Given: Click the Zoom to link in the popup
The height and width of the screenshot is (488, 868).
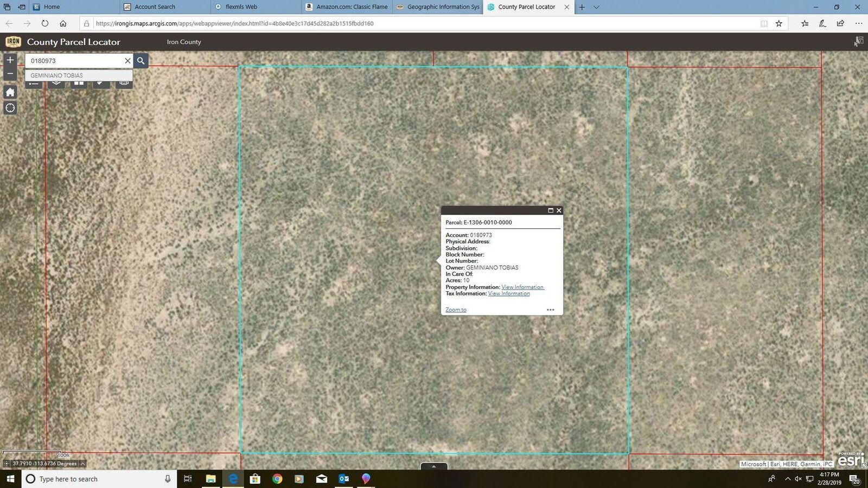Looking at the screenshot, I should click(455, 310).
